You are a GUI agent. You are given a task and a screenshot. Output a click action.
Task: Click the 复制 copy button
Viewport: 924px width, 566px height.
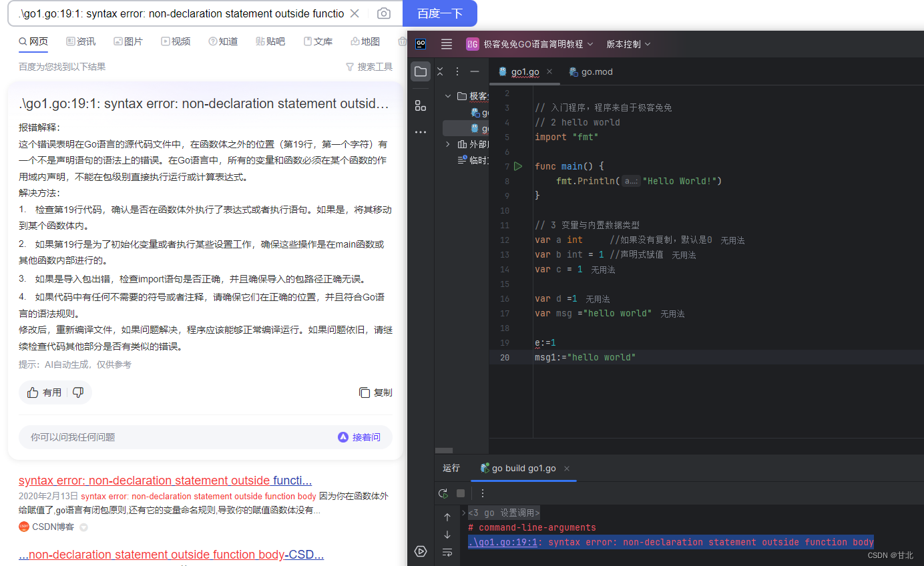376,392
